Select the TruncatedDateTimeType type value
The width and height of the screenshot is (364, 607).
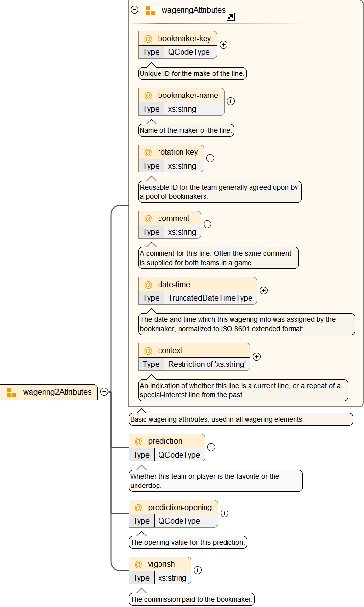pos(210,298)
